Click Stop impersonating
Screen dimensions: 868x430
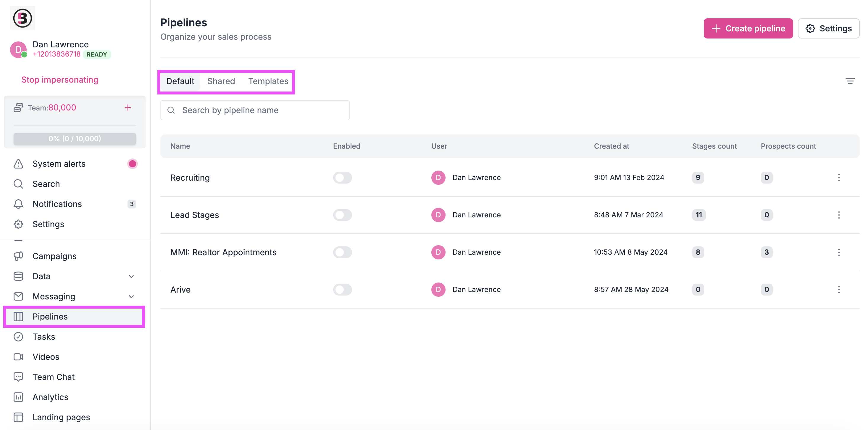point(60,80)
